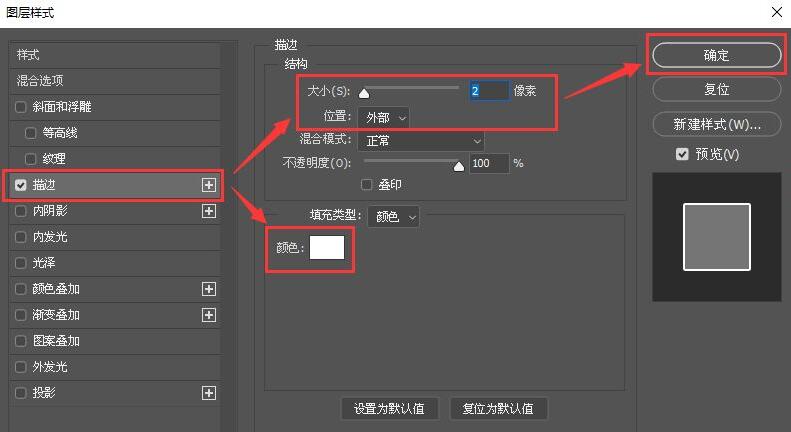The height and width of the screenshot is (432, 791).
Task: Click the 设置为默认值 button
Action: click(x=389, y=408)
